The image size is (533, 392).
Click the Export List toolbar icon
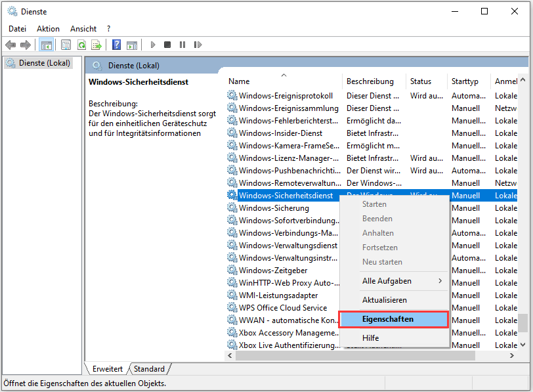(x=97, y=44)
